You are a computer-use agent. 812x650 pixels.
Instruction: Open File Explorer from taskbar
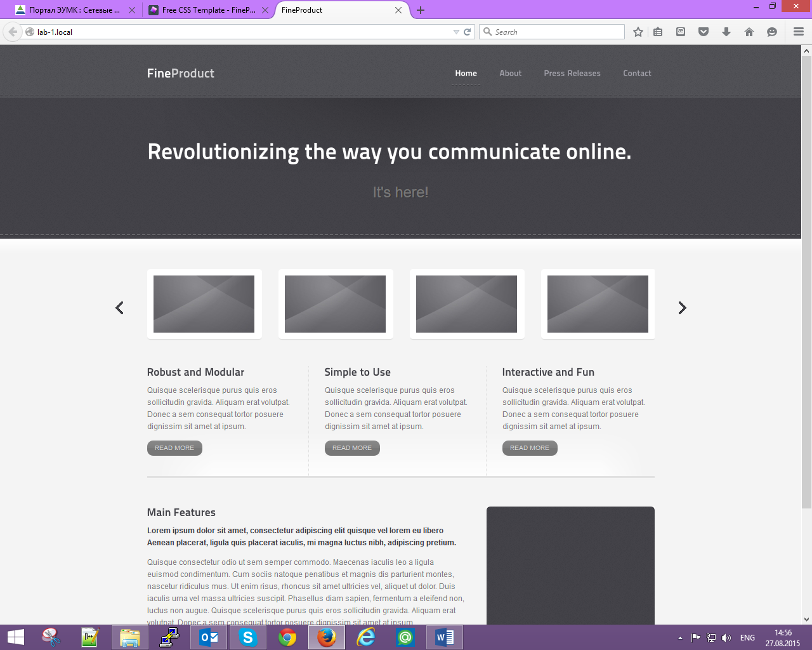(x=129, y=637)
